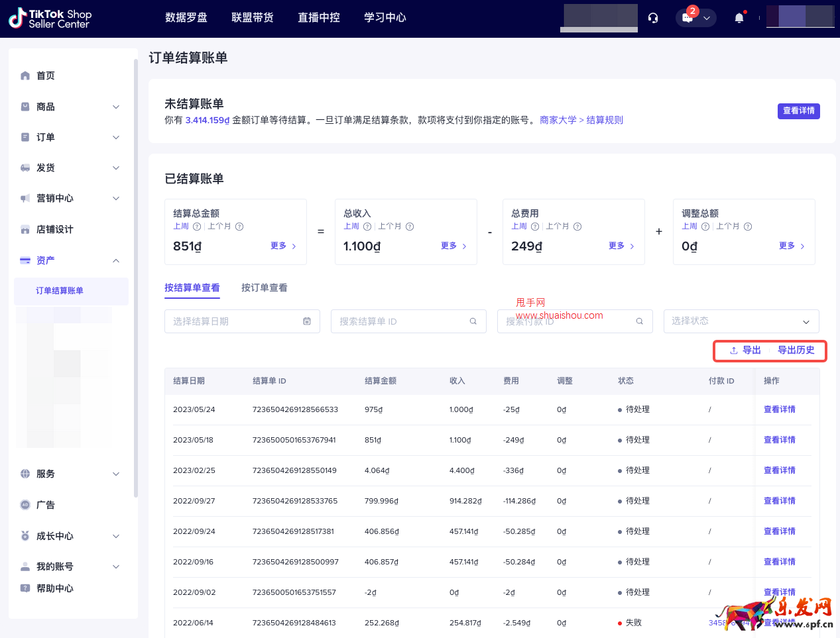Switch to the 按订单查看 tab
The image size is (840, 638).
pyautogui.click(x=264, y=288)
